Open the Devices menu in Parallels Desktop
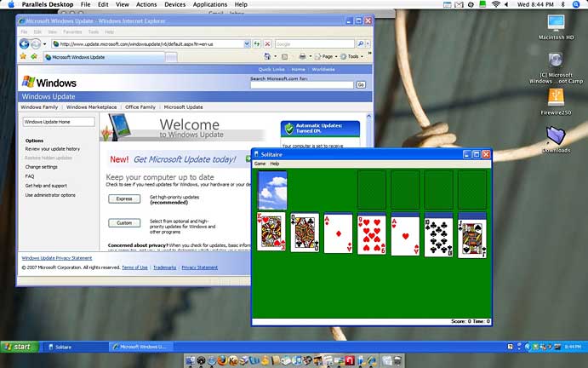The image size is (588, 368). coord(174,4)
